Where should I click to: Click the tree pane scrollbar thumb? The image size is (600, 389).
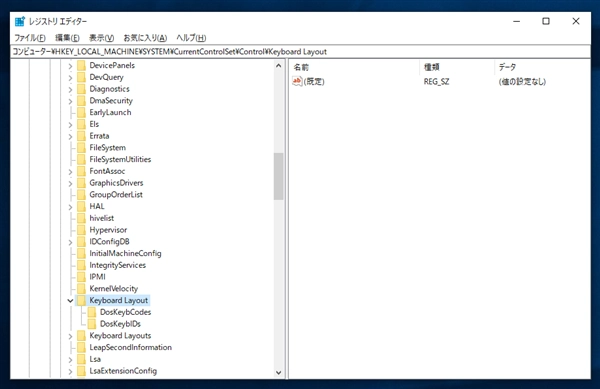pos(279,176)
